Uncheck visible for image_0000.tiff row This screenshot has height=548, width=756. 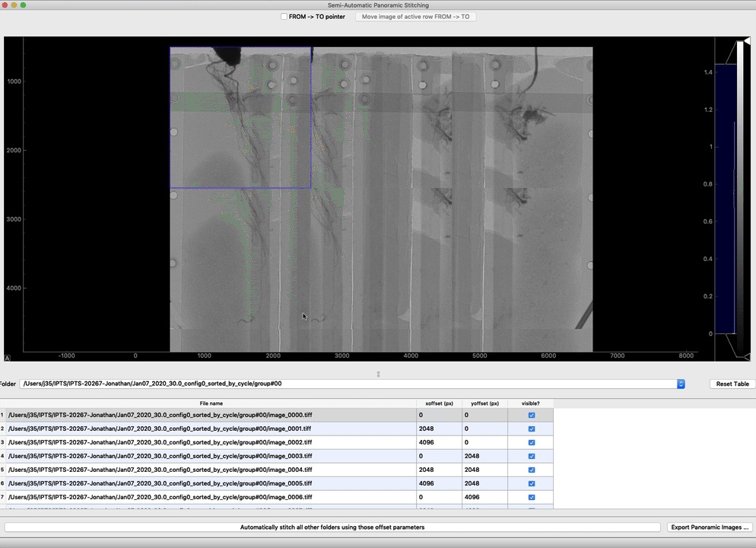(x=531, y=416)
